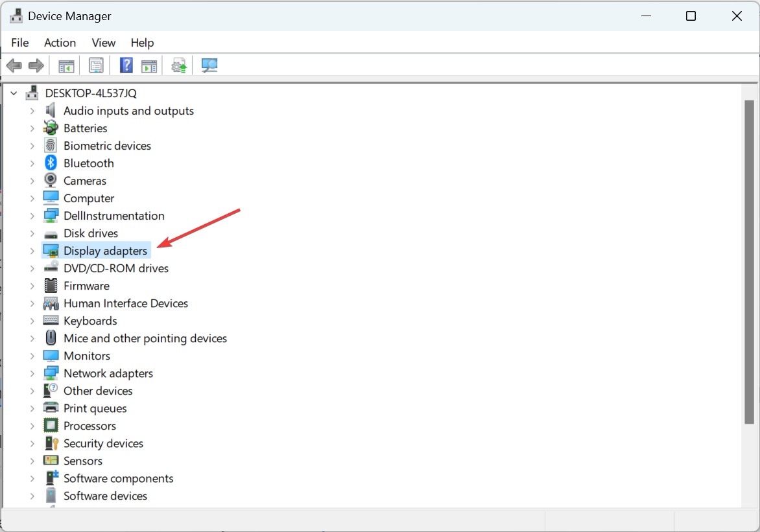Viewport: 760px width, 532px height.
Task: Select the Human Interface Devices label
Action: pyautogui.click(x=126, y=303)
